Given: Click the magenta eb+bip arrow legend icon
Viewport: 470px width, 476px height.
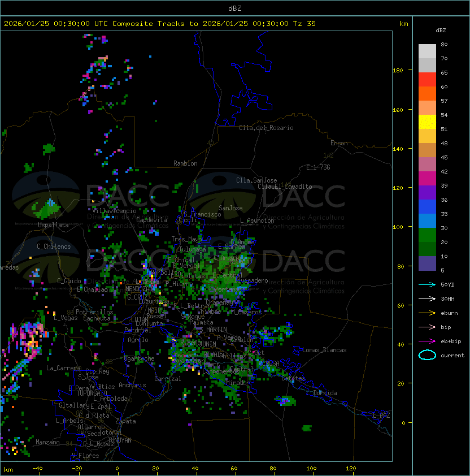Looking at the screenshot, I should (427, 341).
